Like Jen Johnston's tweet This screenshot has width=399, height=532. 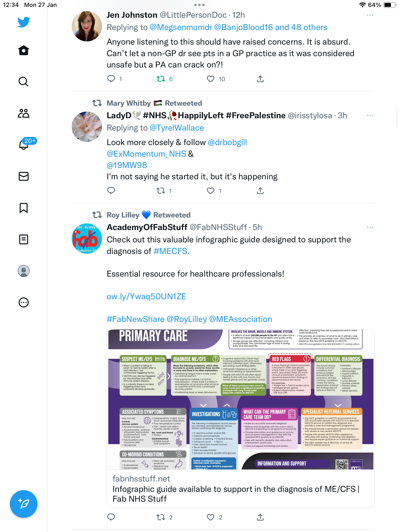point(210,79)
